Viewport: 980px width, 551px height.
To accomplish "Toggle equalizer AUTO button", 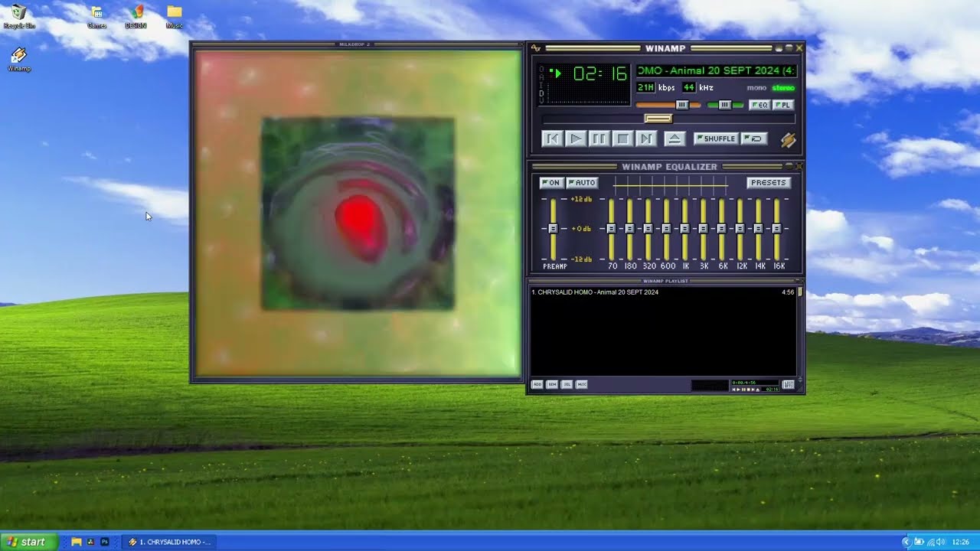I will click(583, 183).
